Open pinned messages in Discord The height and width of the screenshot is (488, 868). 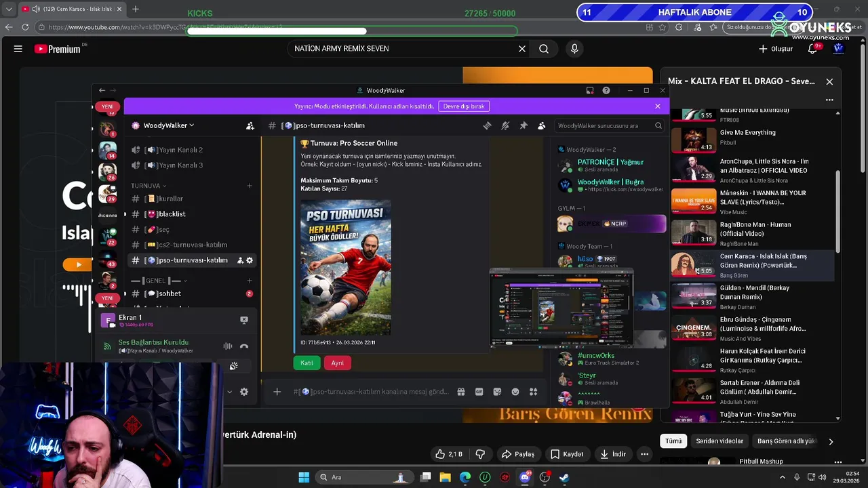[524, 125]
